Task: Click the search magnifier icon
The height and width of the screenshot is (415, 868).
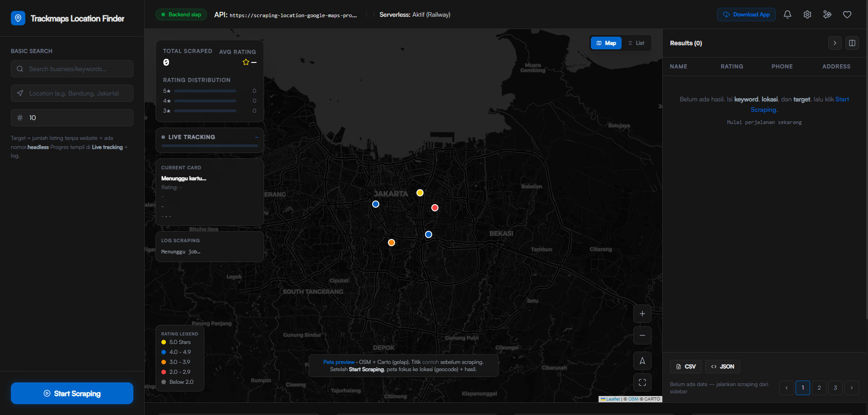Action: [20, 69]
